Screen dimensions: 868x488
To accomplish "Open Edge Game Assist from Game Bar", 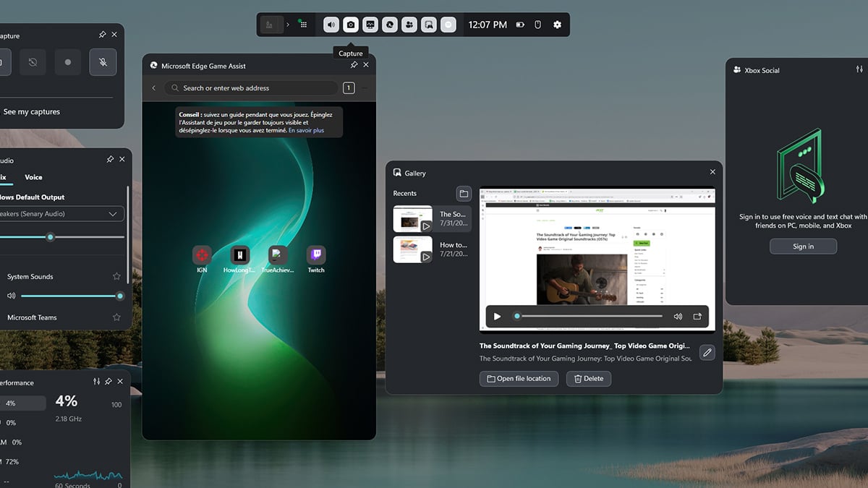I will pos(390,25).
